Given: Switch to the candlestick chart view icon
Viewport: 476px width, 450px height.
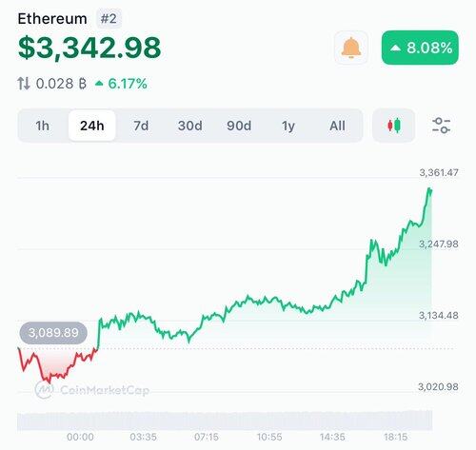Looking at the screenshot, I should 394,126.
